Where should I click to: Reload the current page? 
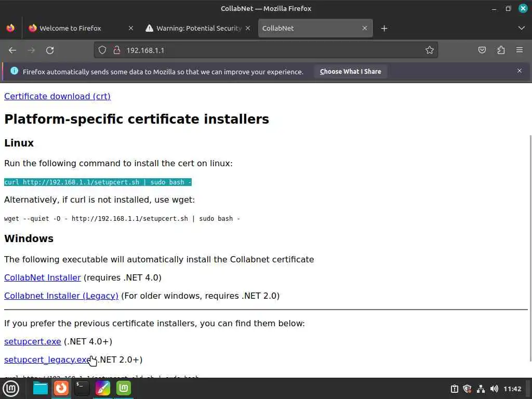click(x=50, y=50)
